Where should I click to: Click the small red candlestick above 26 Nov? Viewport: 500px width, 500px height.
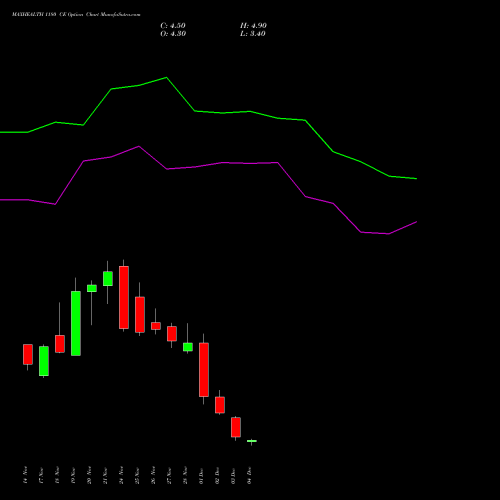pyautogui.click(x=156, y=326)
